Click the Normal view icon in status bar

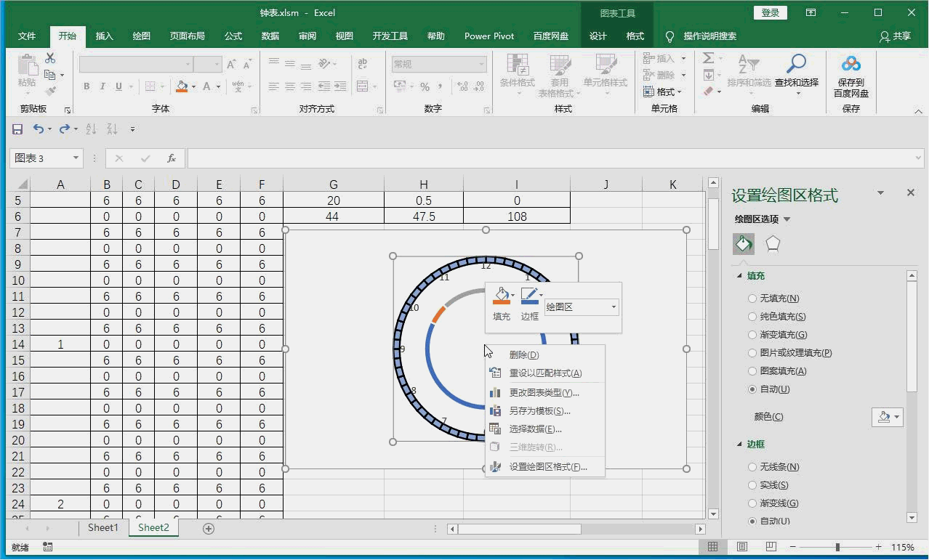713,547
